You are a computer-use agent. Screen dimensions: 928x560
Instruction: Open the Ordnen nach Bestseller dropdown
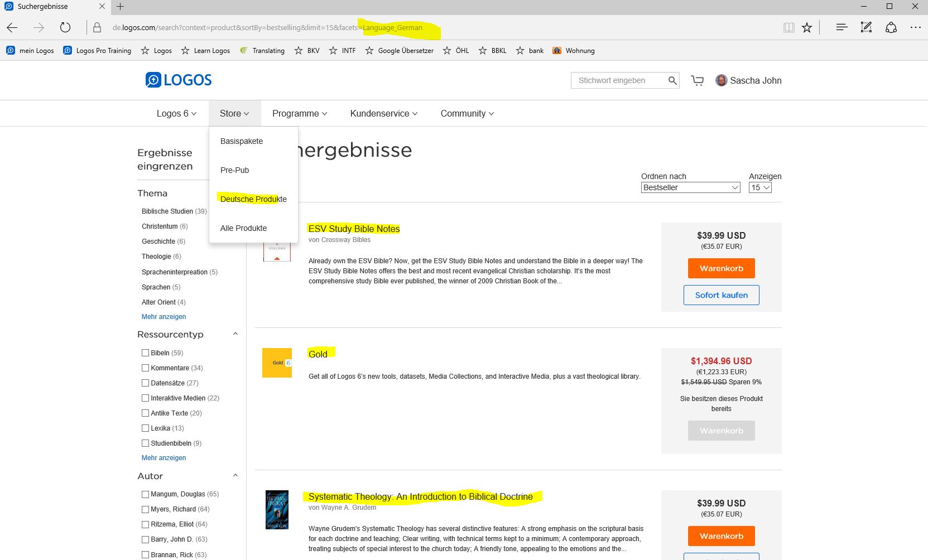tap(690, 187)
